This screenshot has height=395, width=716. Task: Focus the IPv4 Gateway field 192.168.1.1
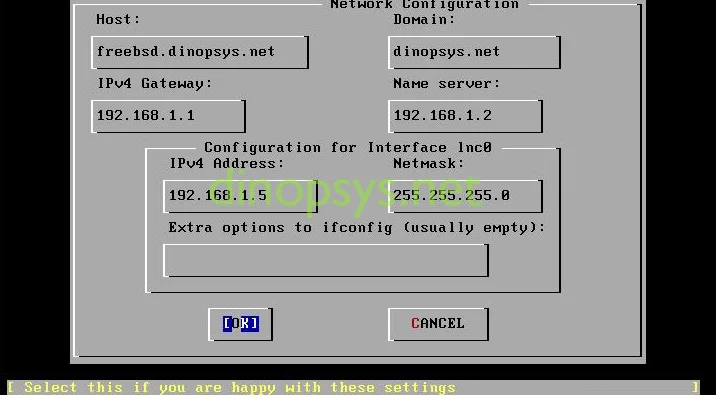[x=168, y=116]
